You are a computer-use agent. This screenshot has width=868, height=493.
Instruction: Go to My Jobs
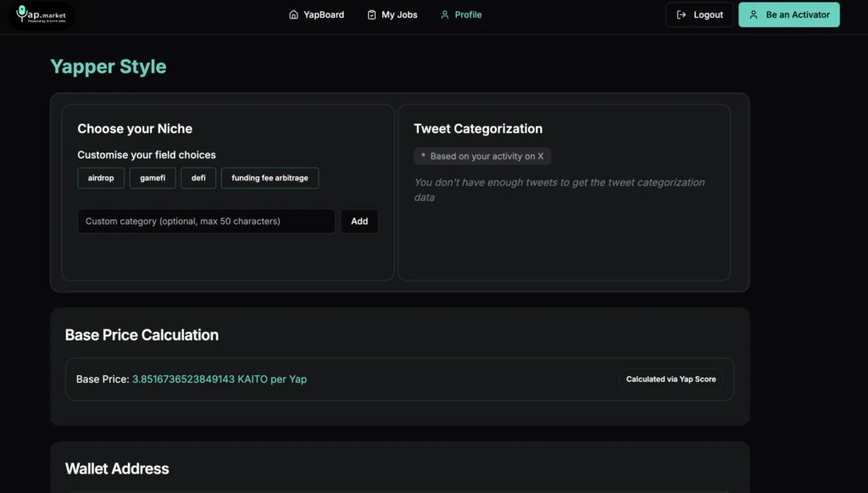tap(392, 15)
